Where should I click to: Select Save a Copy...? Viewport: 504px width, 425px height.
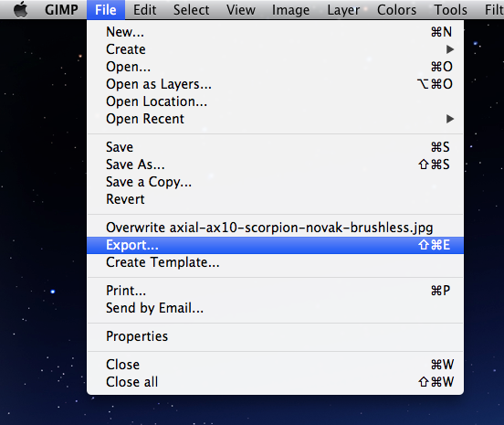tap(275, 182)
